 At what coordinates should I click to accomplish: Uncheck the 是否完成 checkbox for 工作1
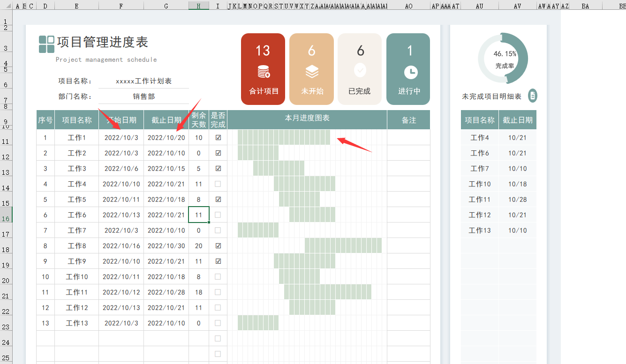(218, 138)
